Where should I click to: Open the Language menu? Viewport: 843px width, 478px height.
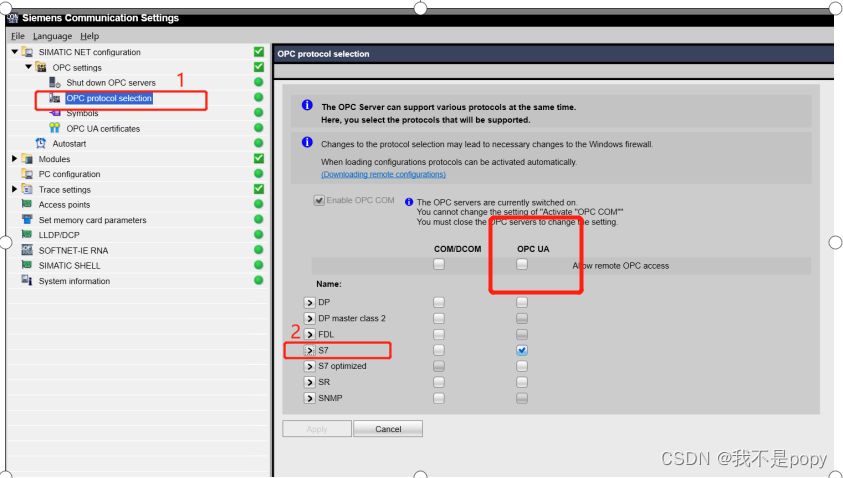pyautogui.click(x=53, y=36)
